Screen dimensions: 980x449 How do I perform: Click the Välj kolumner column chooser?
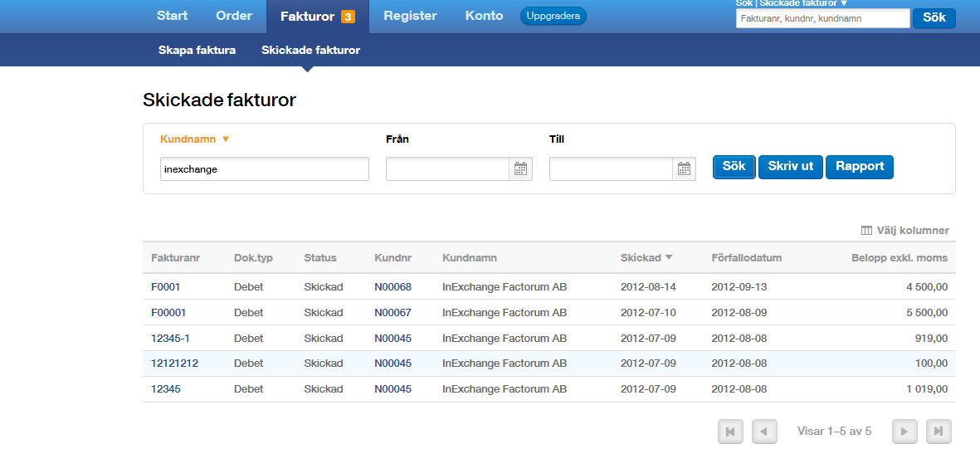click(905, 231)
